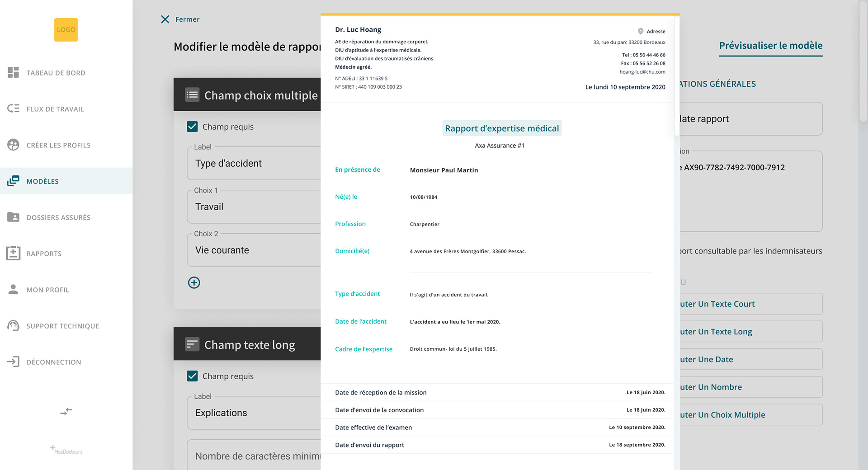Click Ajouter Un Choix Multiple button

click(751, 414)
